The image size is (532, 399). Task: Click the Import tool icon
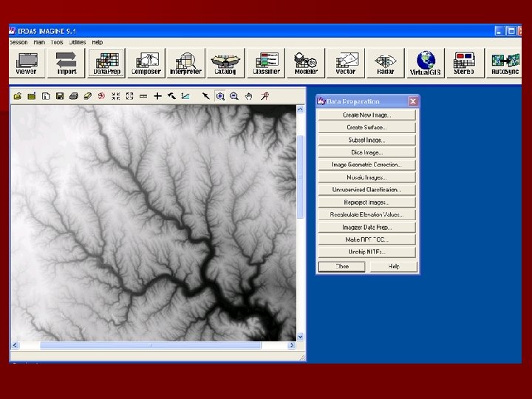[66, 62]
